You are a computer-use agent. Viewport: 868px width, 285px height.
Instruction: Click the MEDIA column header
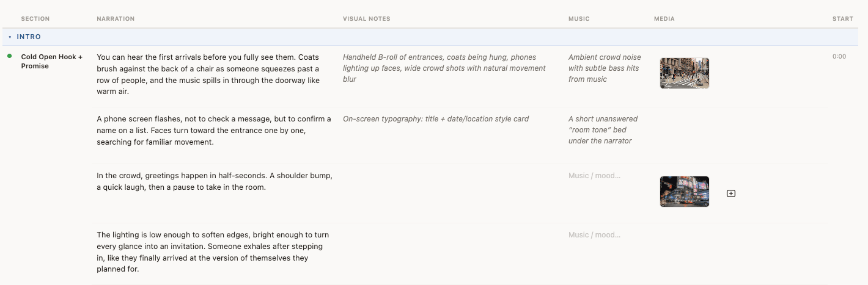point(664,19)
